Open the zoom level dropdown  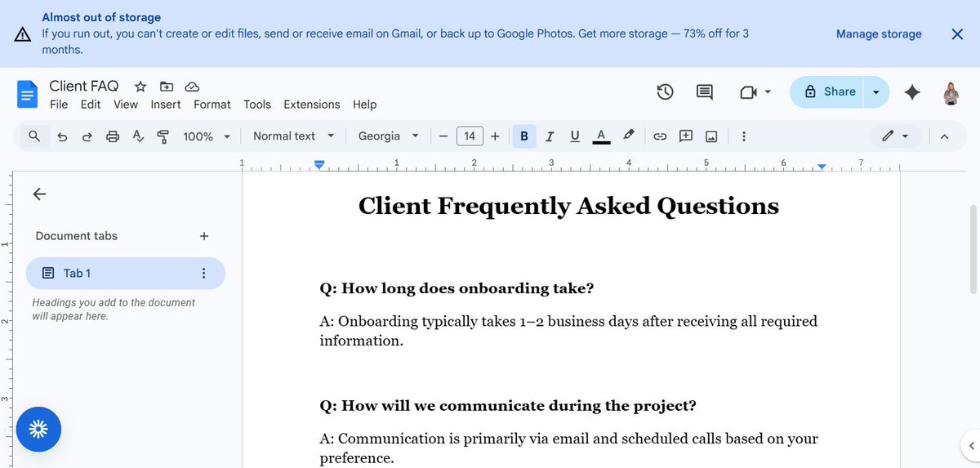click(207, 136)
